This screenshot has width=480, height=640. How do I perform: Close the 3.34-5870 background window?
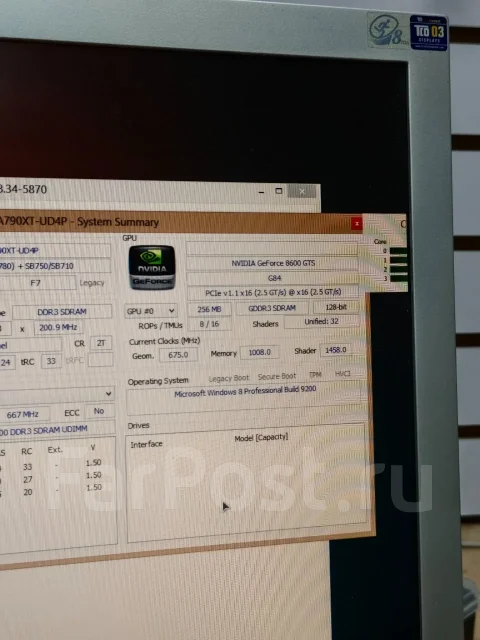point(302,191)
